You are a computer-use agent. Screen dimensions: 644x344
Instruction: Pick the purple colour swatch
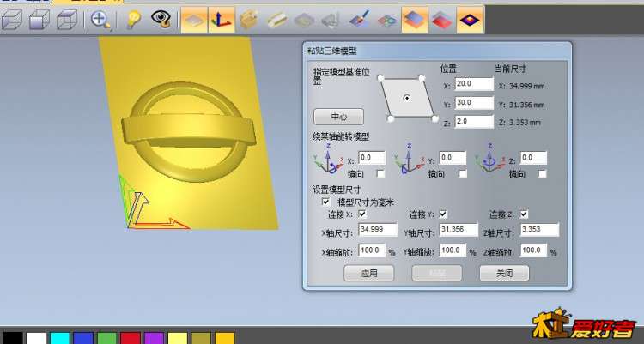(155, 338)
